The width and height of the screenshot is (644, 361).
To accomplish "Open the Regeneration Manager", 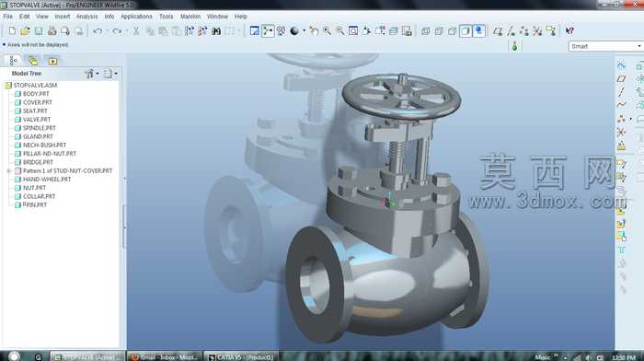I will [x=202, y=30].
